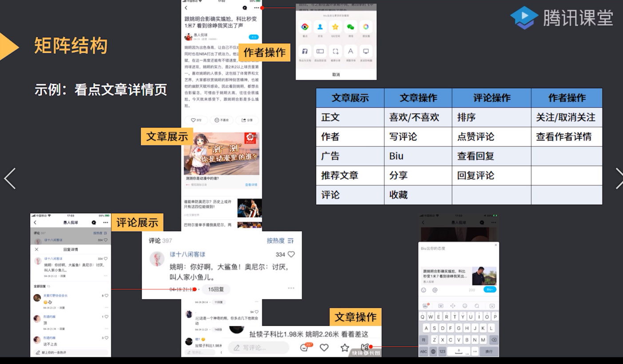Click the 点赞评论 table cell

(492, 137)
